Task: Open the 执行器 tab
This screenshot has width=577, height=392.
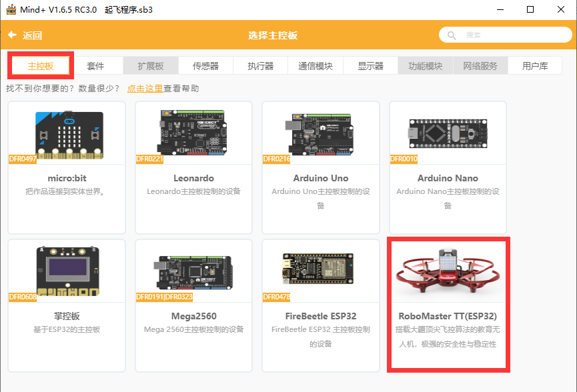Action: (x=261, y=66)
